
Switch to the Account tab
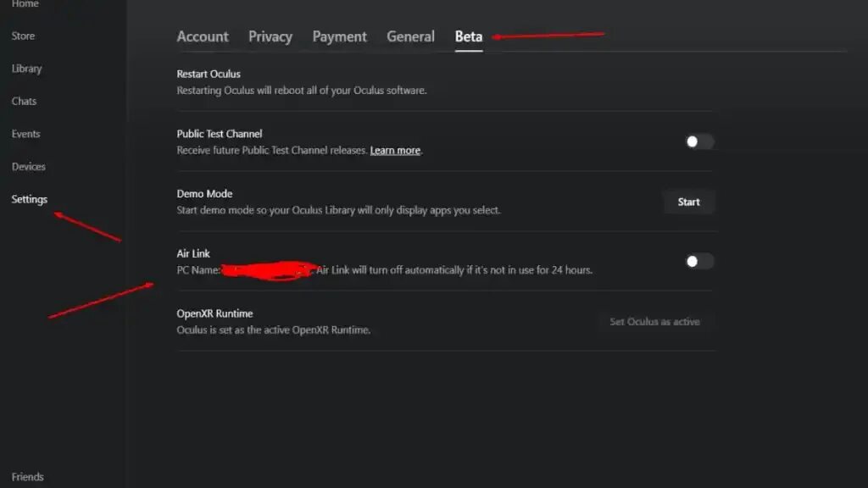203,36
